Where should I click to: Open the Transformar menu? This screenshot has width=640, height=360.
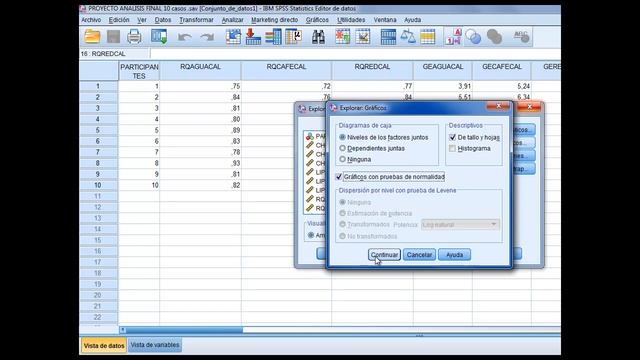point(196,20)
